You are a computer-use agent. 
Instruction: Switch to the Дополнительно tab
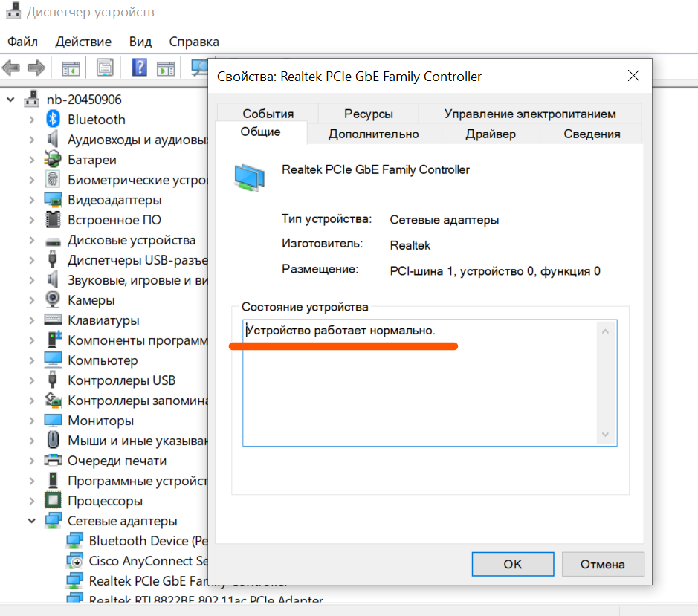coord(373,134)
